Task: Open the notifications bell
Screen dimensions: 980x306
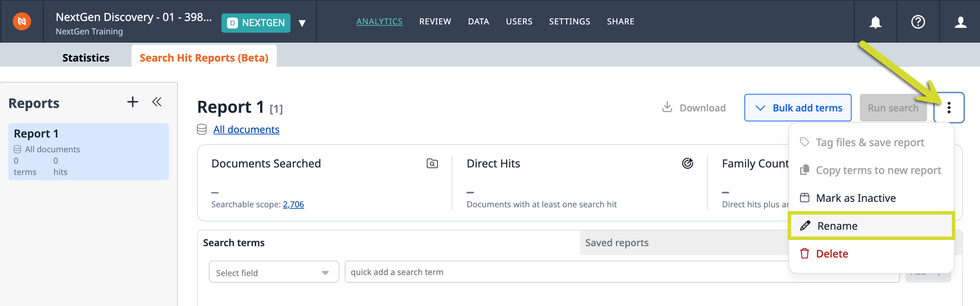Action: coord(875,22)
